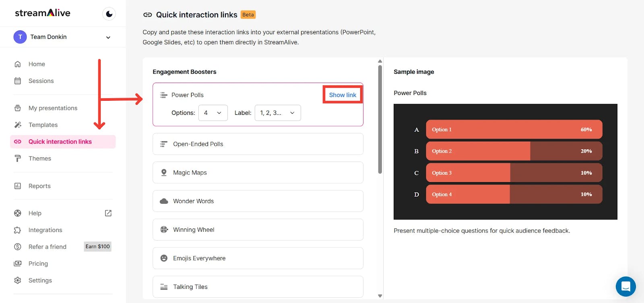The width and height of the screenshot is (644, 303).
Task: Open the Options count dropdown
Action: coord(213,113)
